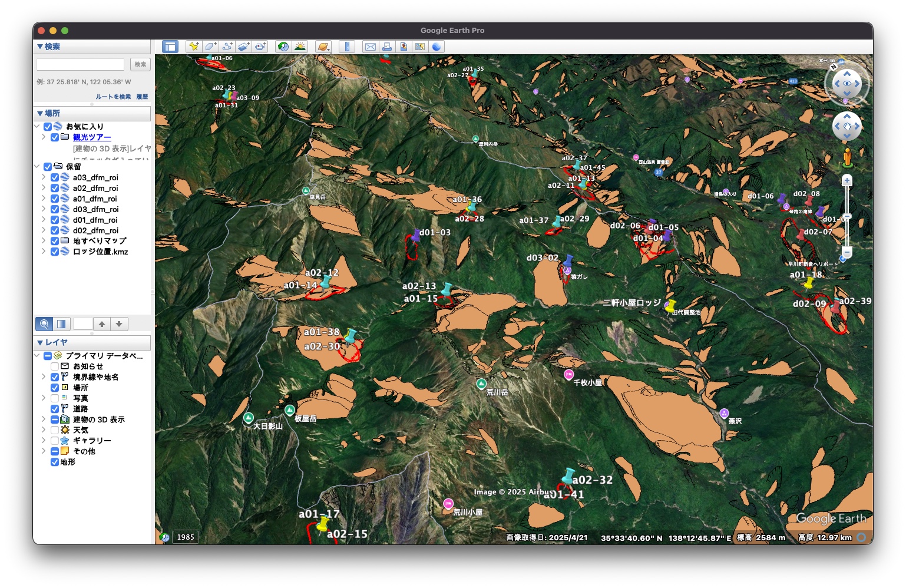Select the Add Path tool

point(227,47)
